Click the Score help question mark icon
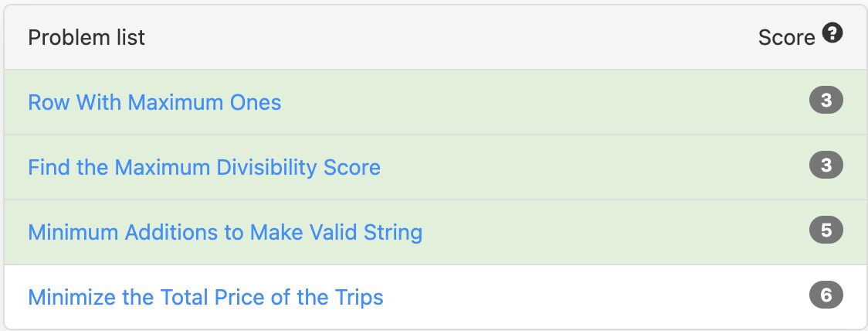Screen dimensions: 868x331 pyautogui.click(x=832, y=34)
